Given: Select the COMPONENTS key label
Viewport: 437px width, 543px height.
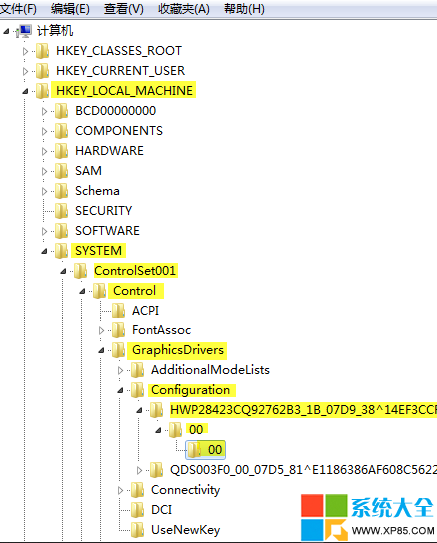Looking at the screenshot, I should [119, 131].
